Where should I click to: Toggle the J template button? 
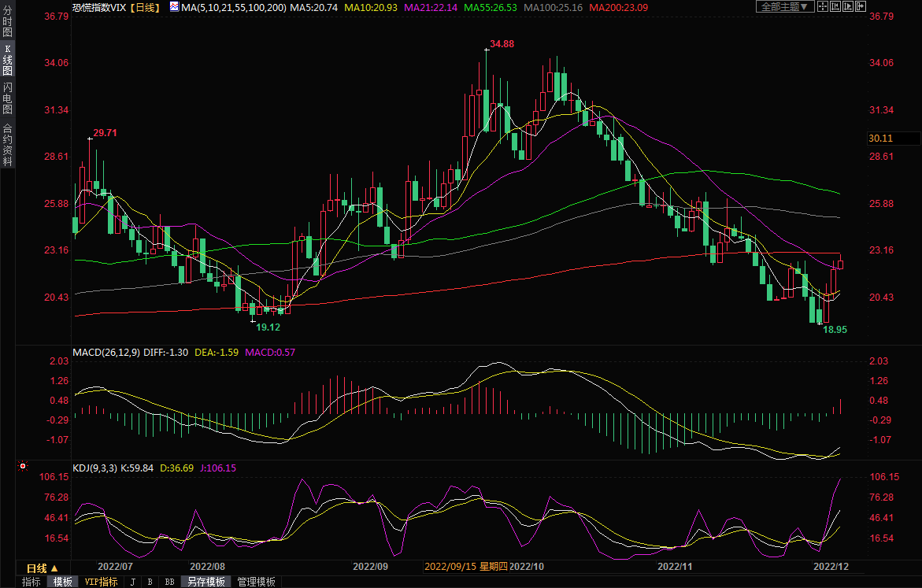click(x=132, y=582)
